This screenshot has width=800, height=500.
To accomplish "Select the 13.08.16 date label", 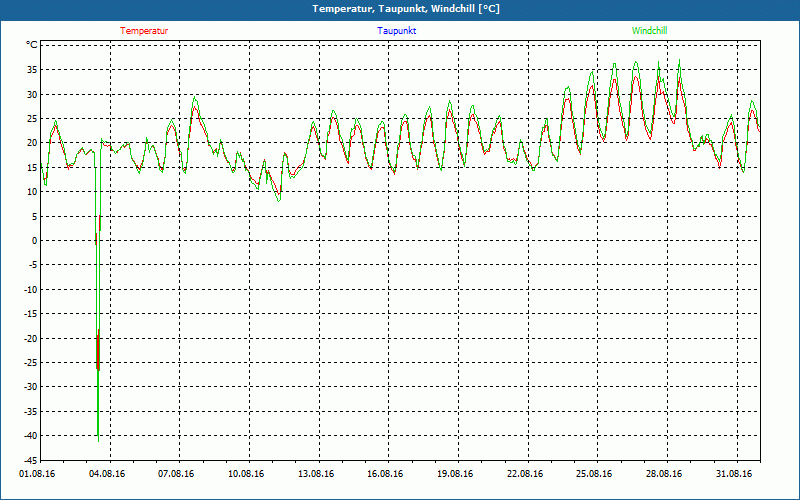I will pyautogui.click(x=316, y=473).
